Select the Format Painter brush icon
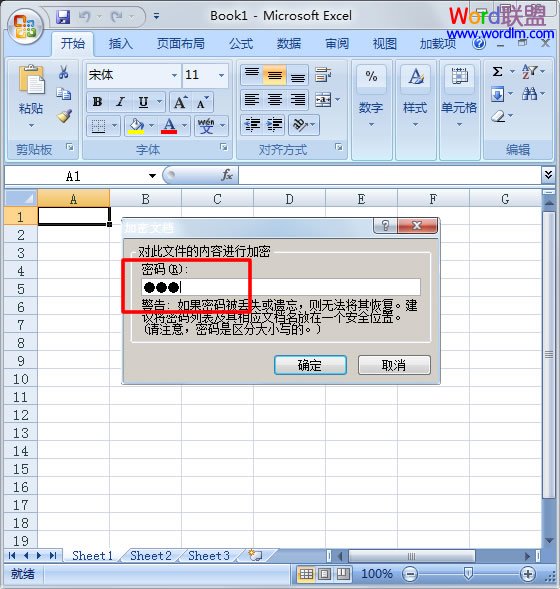Image resolution: width=560 pixels, height=589 pixels. click(x=64, y=116)
